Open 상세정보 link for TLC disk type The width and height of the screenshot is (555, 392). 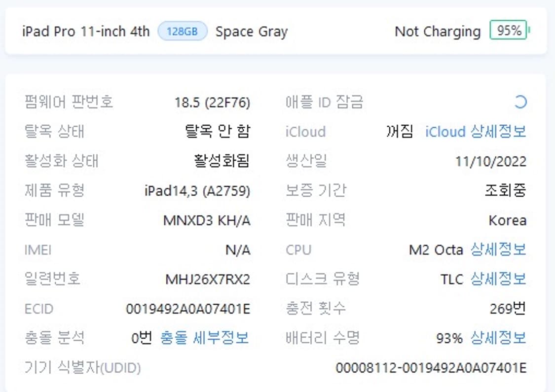point(498,279)
